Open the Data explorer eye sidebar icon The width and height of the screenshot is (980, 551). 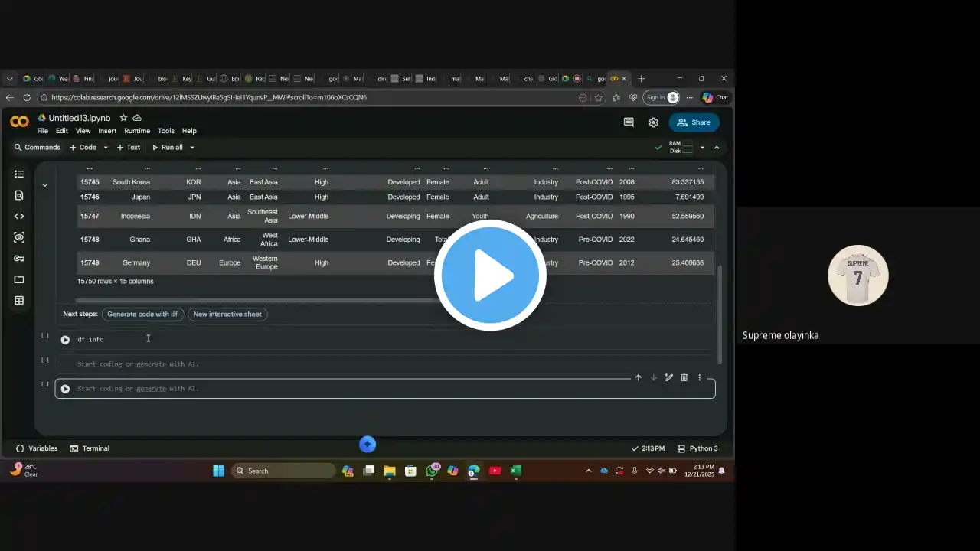point(19,237)
